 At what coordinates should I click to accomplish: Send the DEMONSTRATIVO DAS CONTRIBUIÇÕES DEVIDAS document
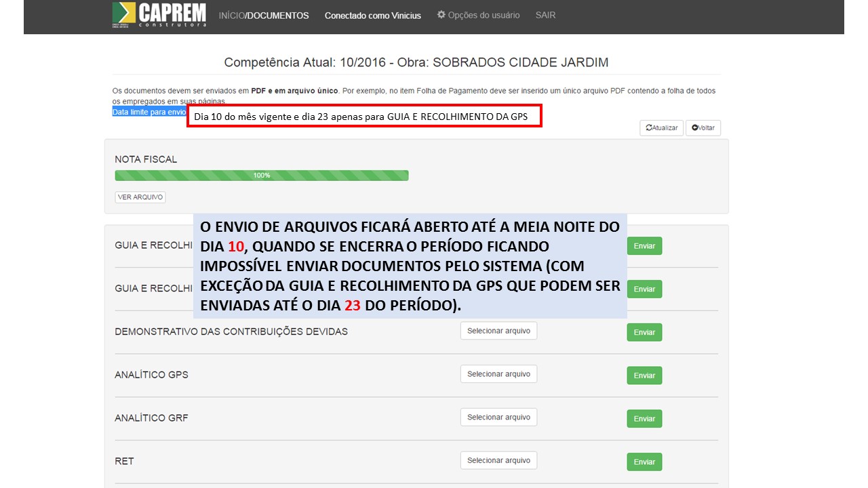(644, 332)
